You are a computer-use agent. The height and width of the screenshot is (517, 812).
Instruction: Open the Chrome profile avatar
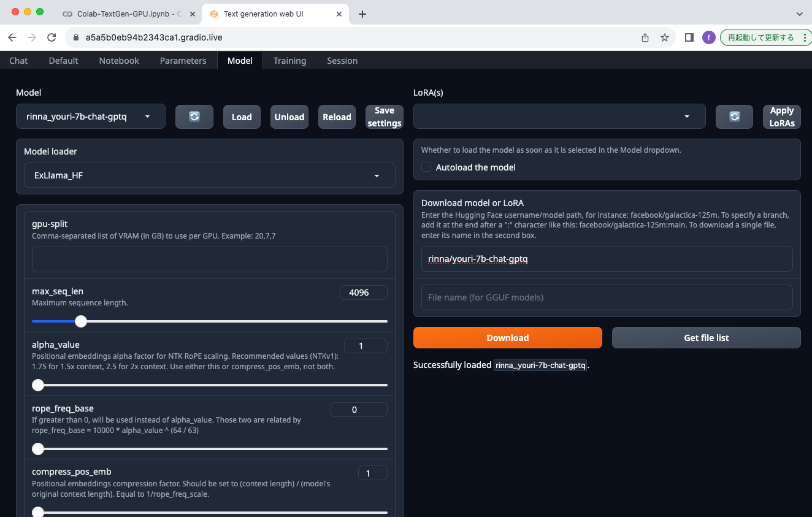click(x=709, y=37)
